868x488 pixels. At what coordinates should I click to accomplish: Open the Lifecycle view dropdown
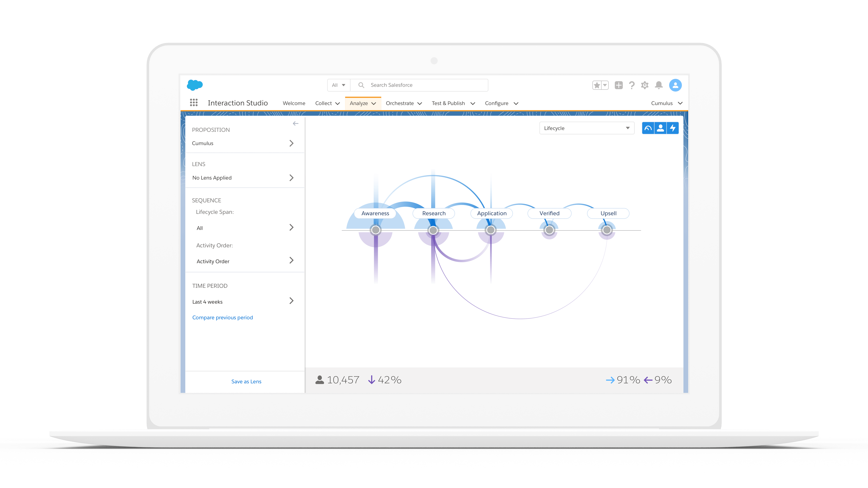587,128
